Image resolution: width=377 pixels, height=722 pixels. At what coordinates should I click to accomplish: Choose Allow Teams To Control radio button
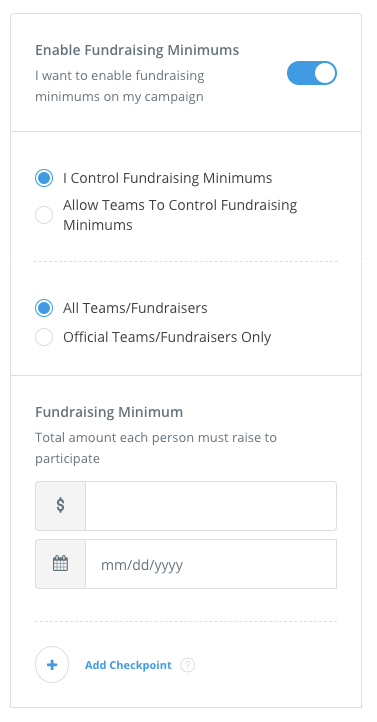click(x=44, y=215)
